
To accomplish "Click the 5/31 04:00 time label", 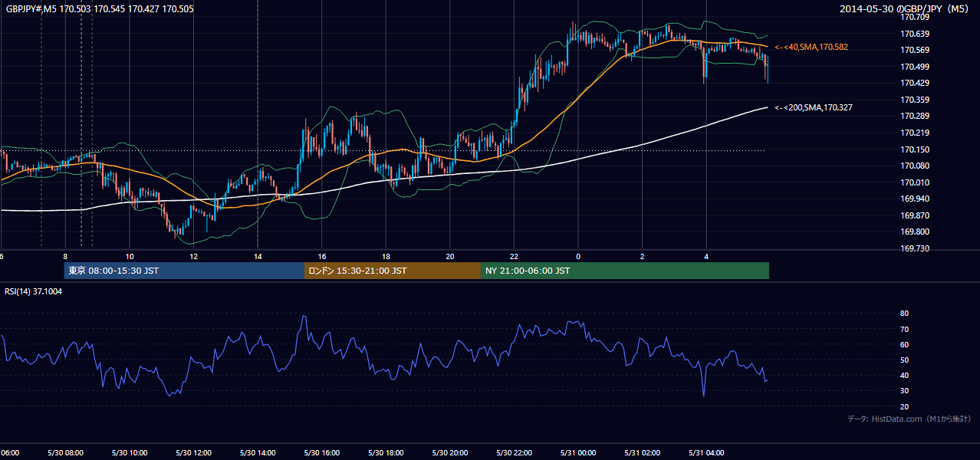I will (705, 453).
